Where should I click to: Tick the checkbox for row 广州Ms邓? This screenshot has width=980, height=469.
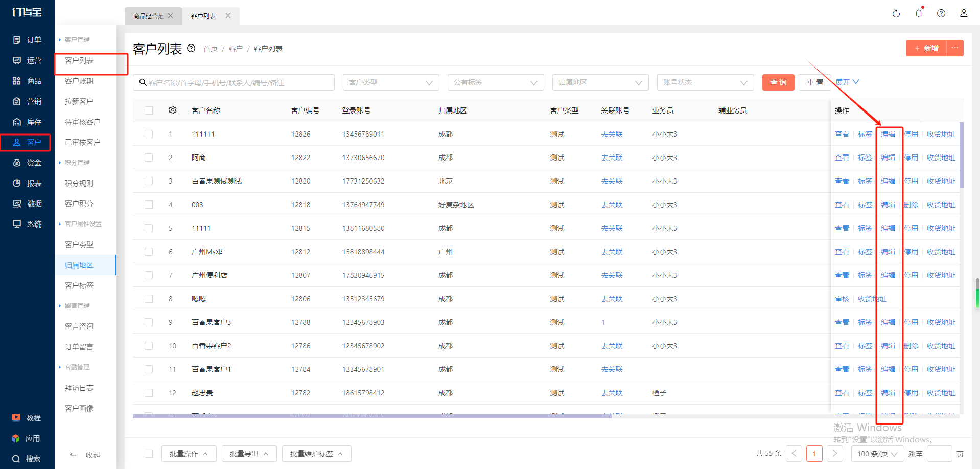pyautogui.click(x=149, y=252)
